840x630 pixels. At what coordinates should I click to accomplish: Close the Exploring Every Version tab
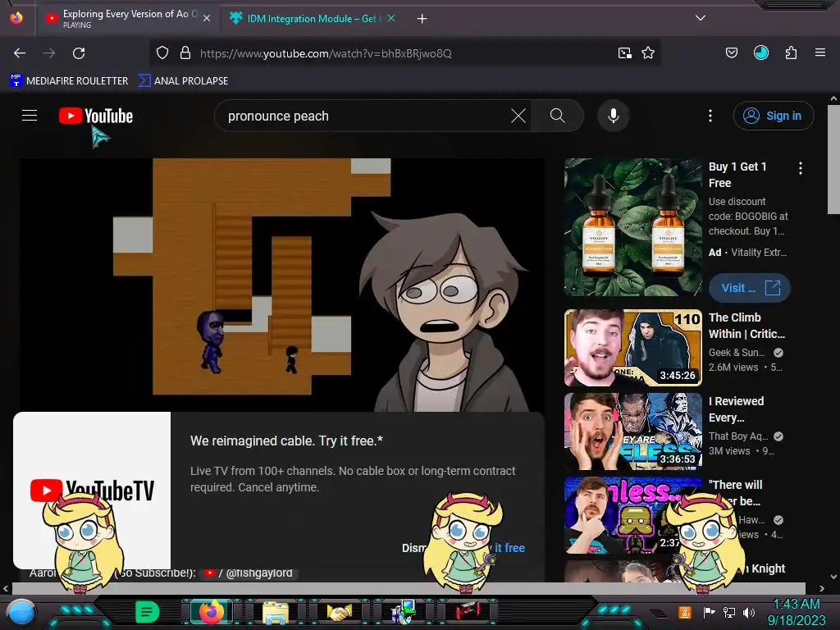pyautogui.click(x=207, y=19)
